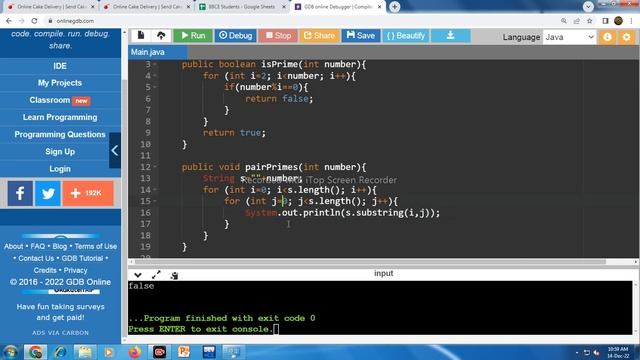
Task: Download the code with the download icon
Action: 450,36
